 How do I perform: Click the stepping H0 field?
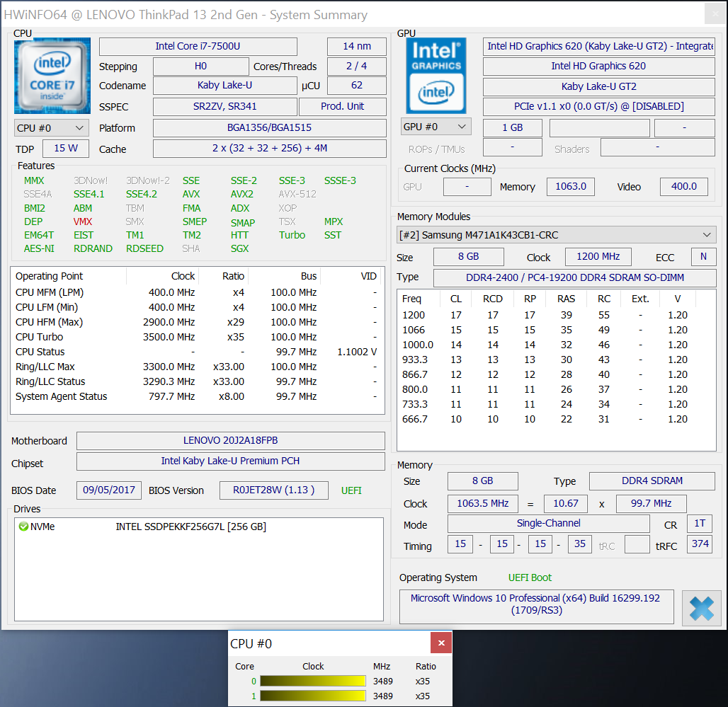pos(200,67)
